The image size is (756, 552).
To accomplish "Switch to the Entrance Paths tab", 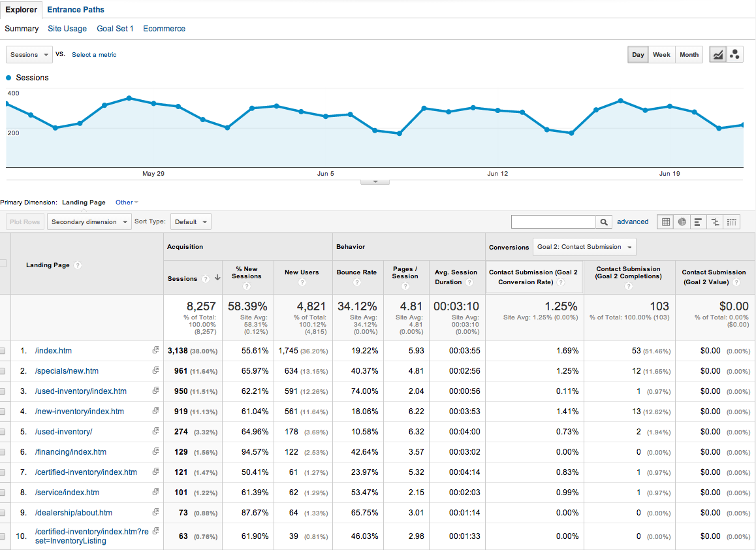I will click(x=75, y=9).
